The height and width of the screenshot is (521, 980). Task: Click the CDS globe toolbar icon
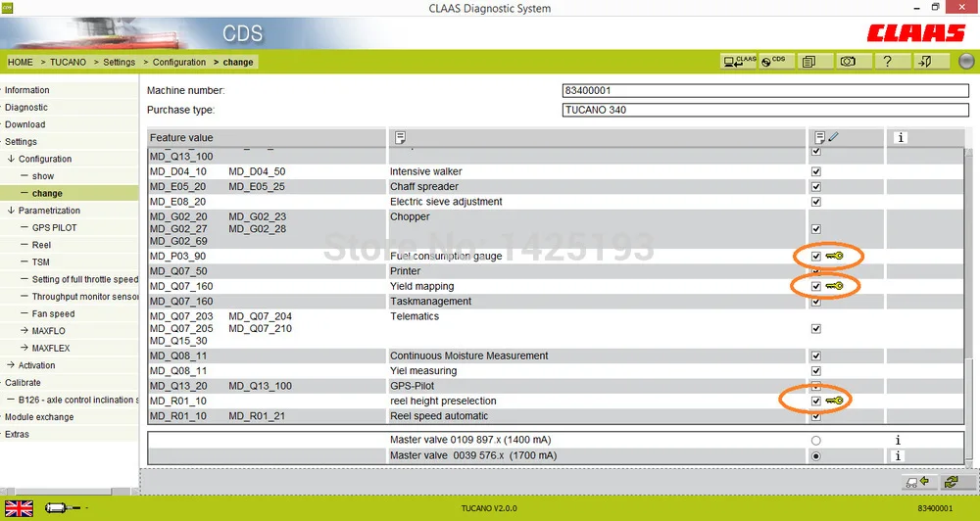[x=775, y=62]
